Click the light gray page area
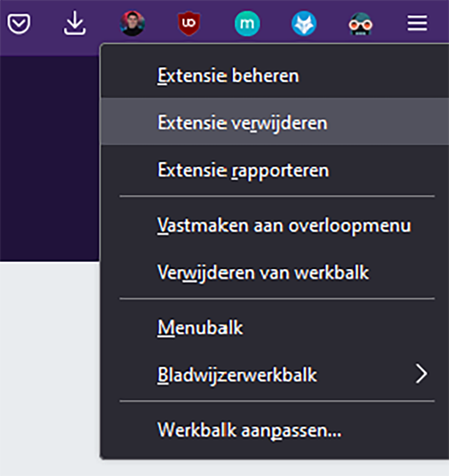 50,364
